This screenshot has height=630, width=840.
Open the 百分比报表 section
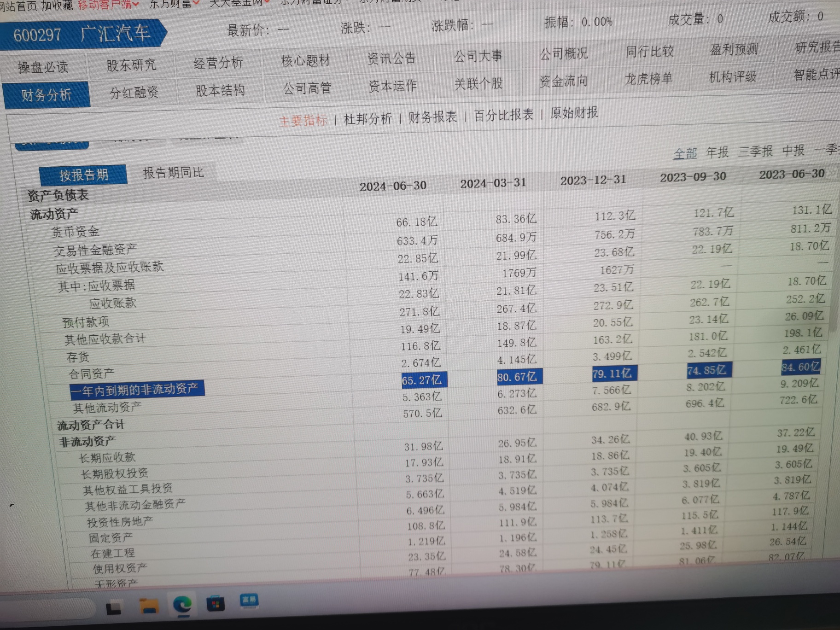(x=504, y=115)
